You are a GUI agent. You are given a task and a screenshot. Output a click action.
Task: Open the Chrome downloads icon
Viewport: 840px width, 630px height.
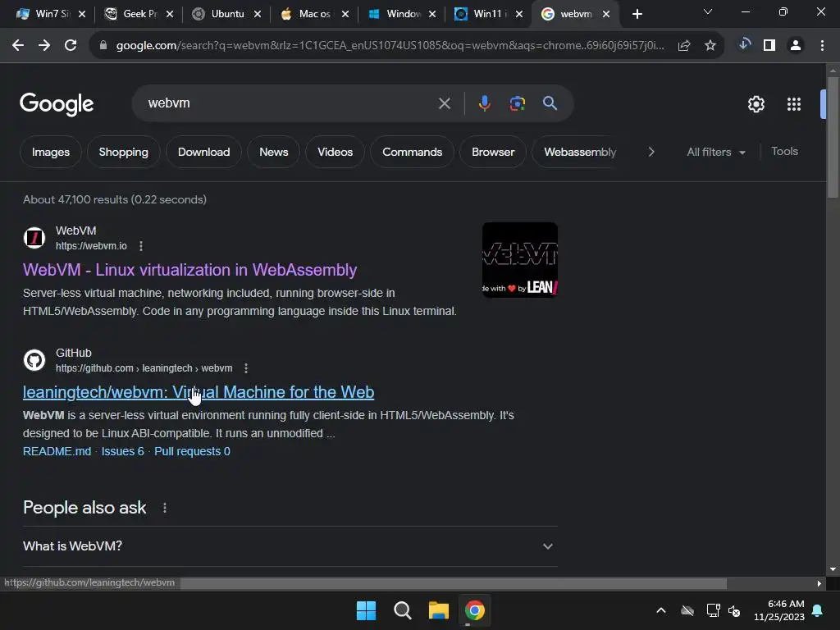(744, 45)
